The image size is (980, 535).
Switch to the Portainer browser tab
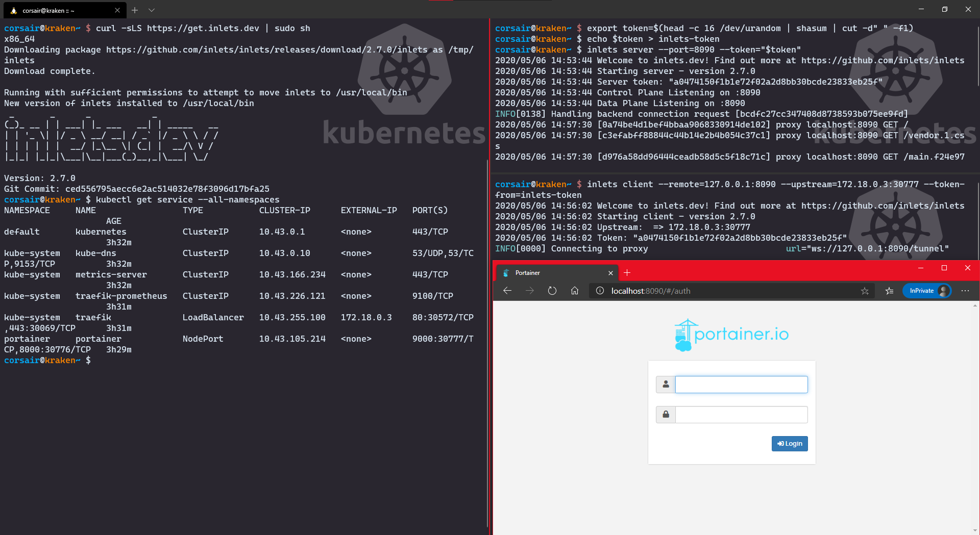(x=551, y=273)
